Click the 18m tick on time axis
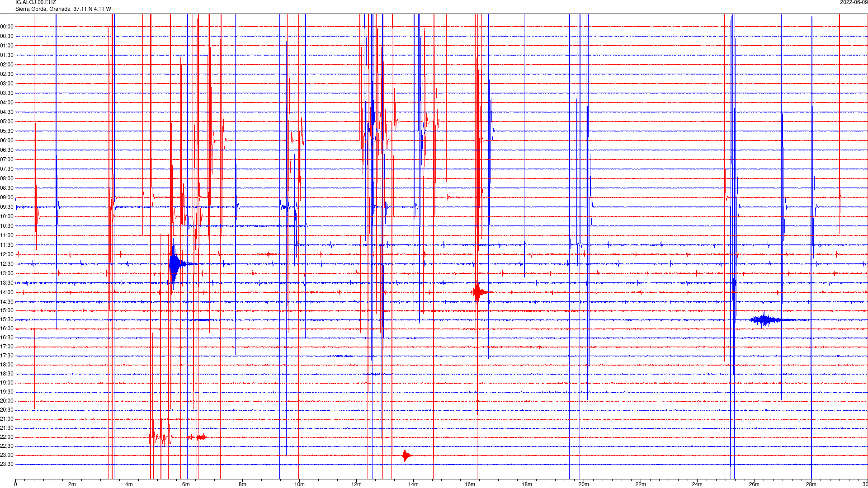Image resolution: width=868 pixels, height=488 pixels. coord(527,484)
